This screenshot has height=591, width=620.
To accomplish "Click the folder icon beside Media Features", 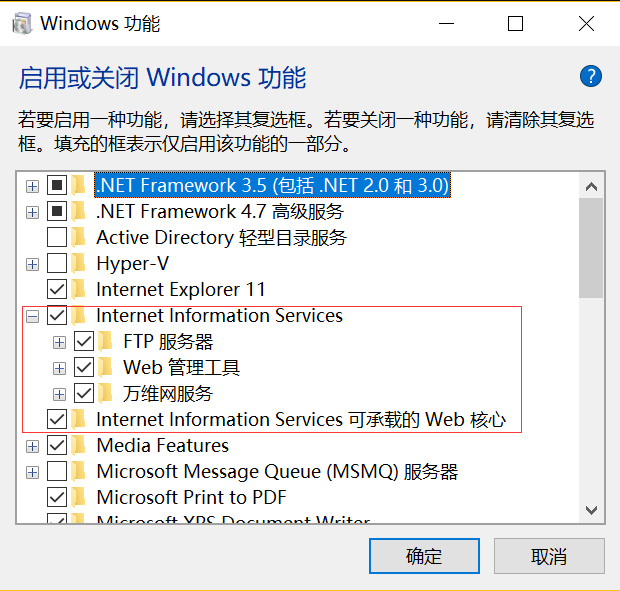I will pyautogui.click(x=79, y=446).
